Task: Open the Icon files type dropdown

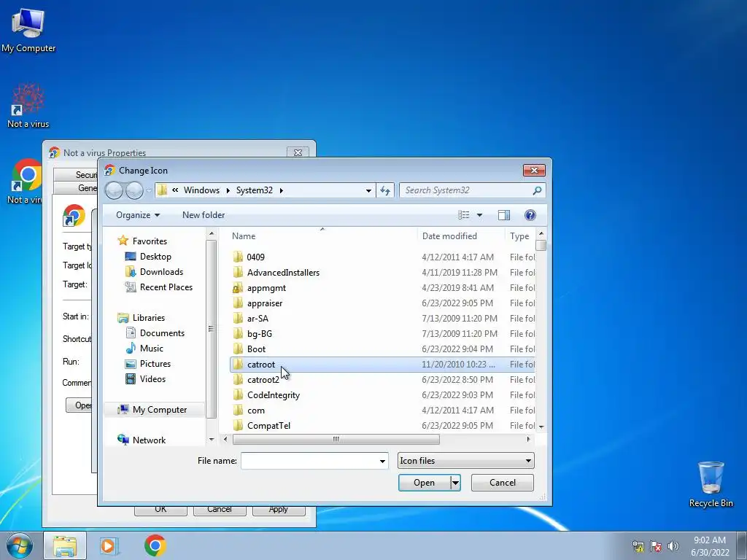Action: tap(465, 461)
